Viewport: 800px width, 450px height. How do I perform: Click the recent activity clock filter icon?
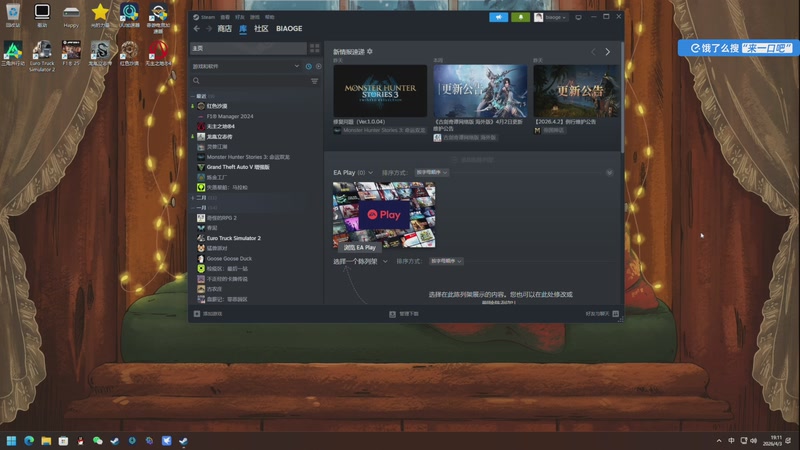309,66
